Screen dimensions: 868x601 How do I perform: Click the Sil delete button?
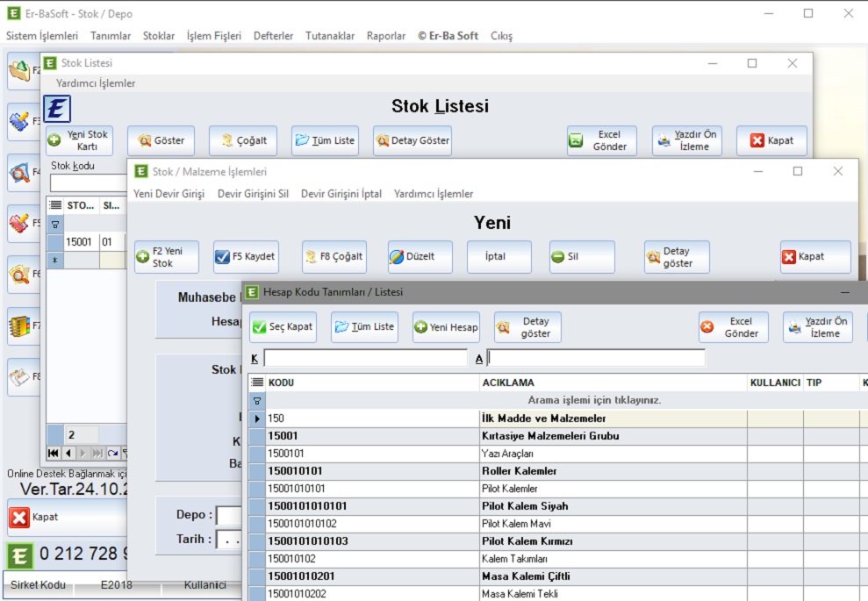582,257
